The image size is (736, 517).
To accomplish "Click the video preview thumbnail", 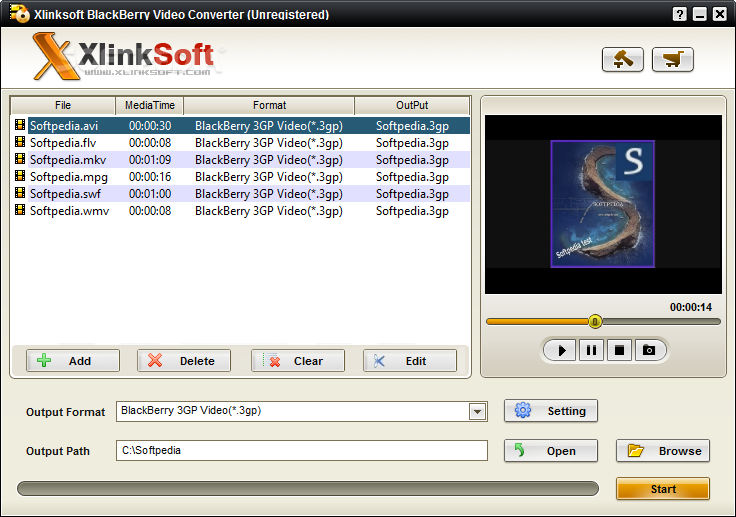I will point(603,204).
